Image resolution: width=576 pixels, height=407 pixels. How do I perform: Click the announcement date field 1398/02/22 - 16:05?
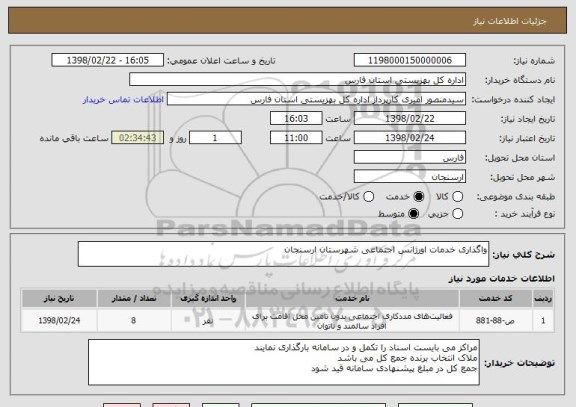pyautogui.click(x=108, y=60)
